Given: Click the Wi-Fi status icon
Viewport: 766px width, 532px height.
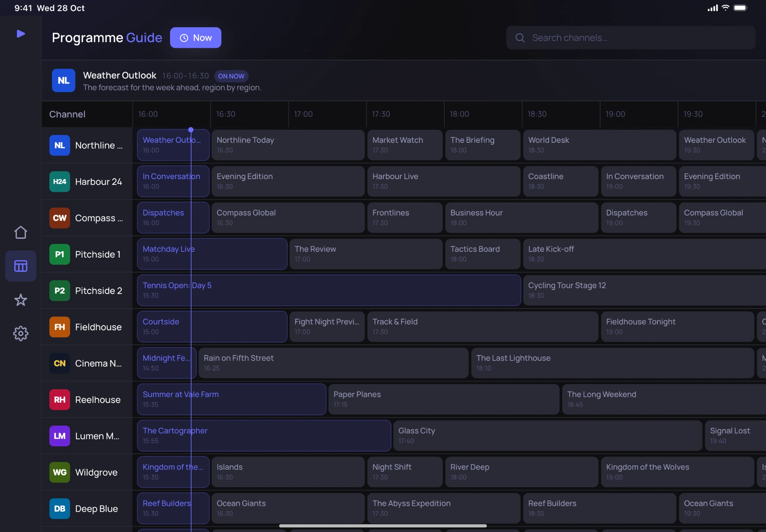Looking at the screenshot, I should (x=725, y=8).
